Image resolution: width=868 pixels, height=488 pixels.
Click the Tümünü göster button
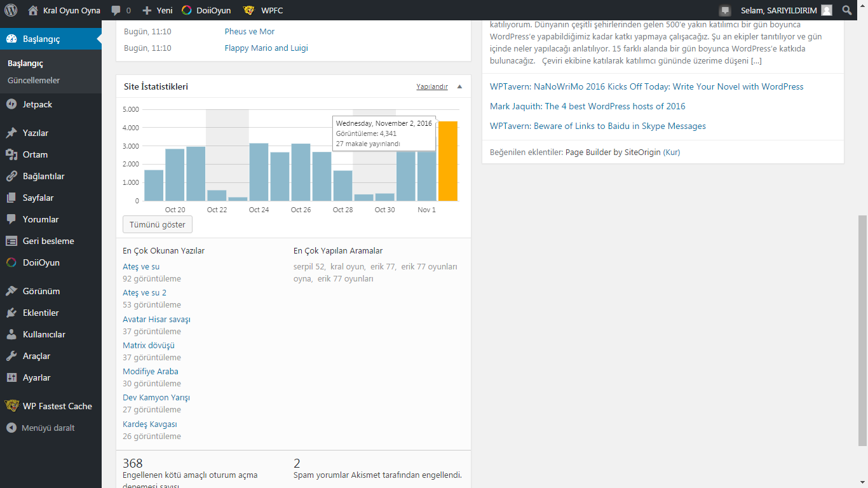point(158,224)
